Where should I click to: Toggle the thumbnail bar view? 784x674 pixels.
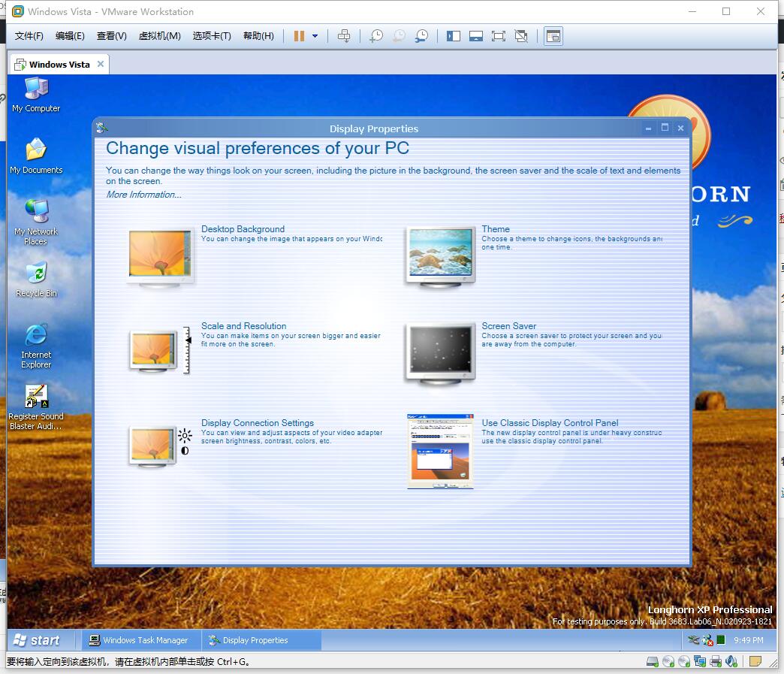pyautogui.click(x=476, y=36)
